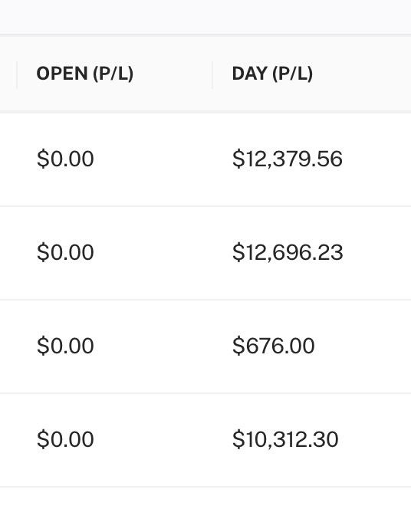Image resolution: width=411 pixels, height=532 pixels.
Task: Select the $12,379.56 day P/L value
Action: tap(287, 159)
